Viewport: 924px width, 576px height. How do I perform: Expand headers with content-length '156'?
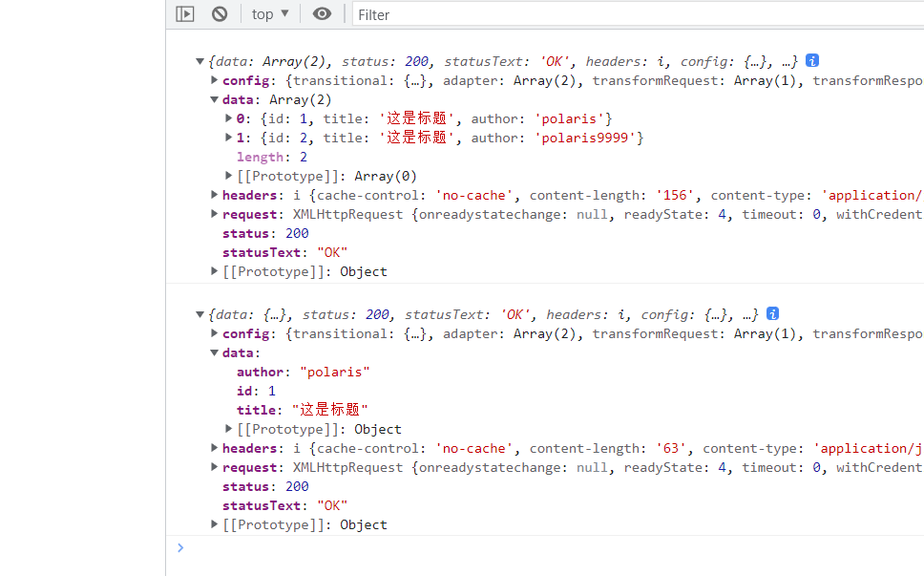pyautogui.click(x=215, y=195)
